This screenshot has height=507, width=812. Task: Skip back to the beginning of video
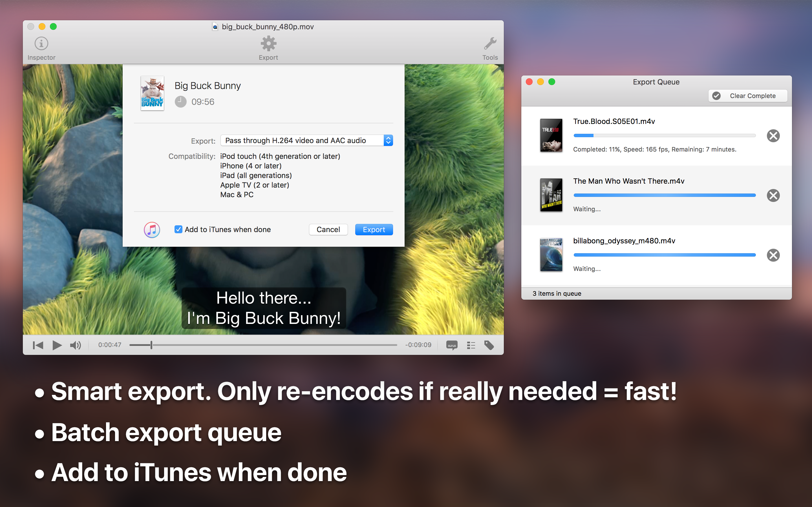click(38, 345)
